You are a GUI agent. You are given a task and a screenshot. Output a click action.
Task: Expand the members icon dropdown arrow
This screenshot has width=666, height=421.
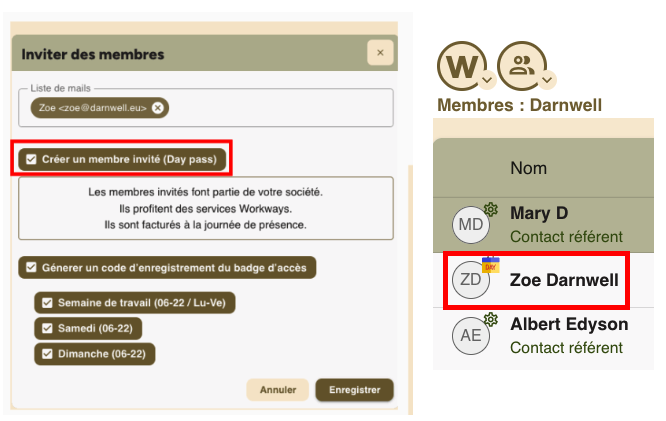[546, 80]
